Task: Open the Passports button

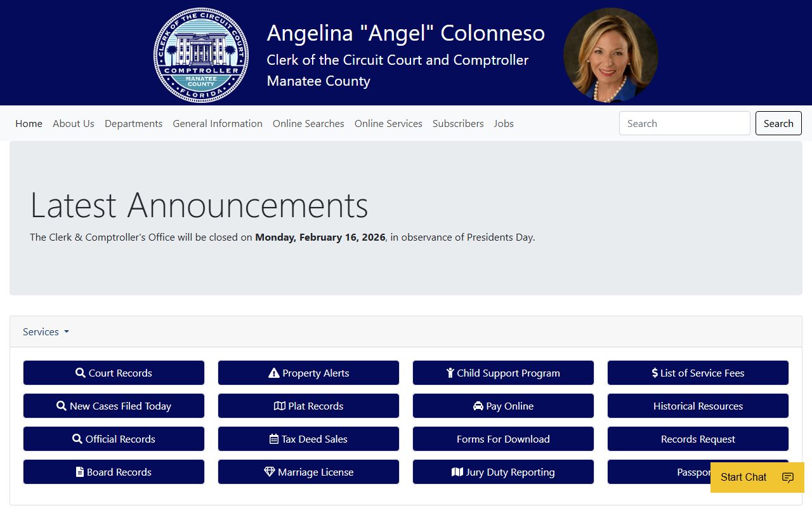Action: pyautogui.click(x=660, y=472)
